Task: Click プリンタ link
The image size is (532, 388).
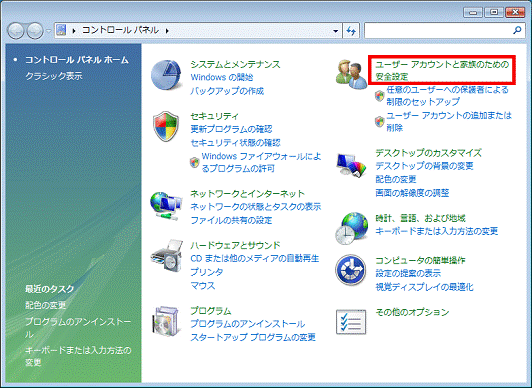Action: (207, 272)
